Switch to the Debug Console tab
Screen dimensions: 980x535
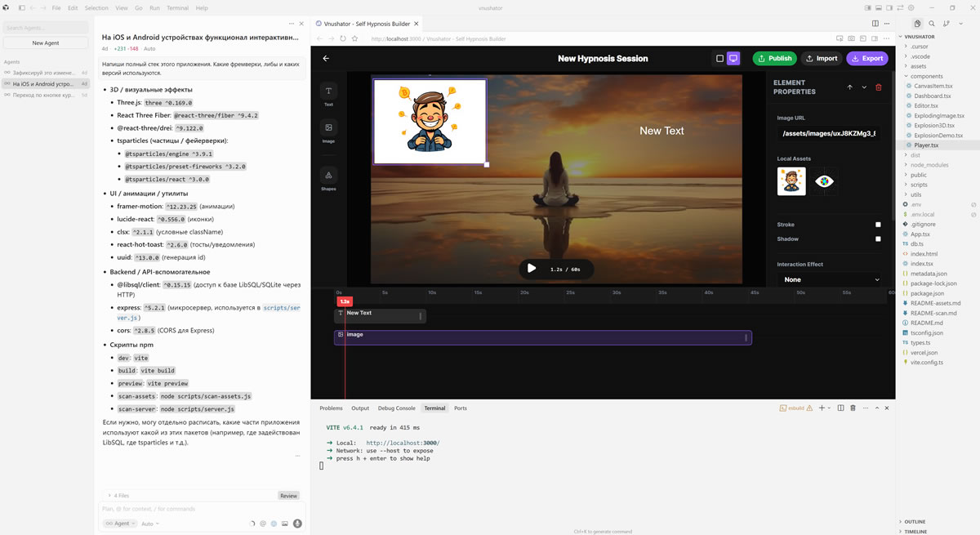[396, 408]
